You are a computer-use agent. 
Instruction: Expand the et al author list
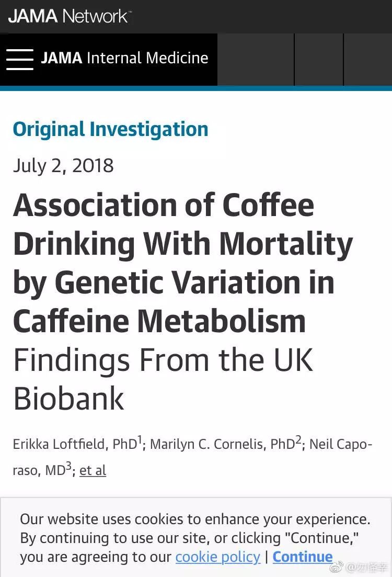pos(93,470)
